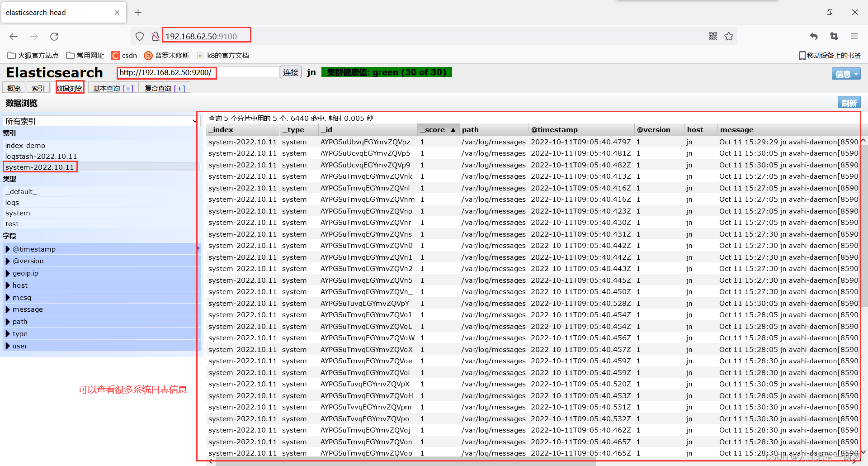Image resolution: width=868 pixels, height=466 pixels.
Task: Go back with the browser back arrow
Action: tap(14, 37)
